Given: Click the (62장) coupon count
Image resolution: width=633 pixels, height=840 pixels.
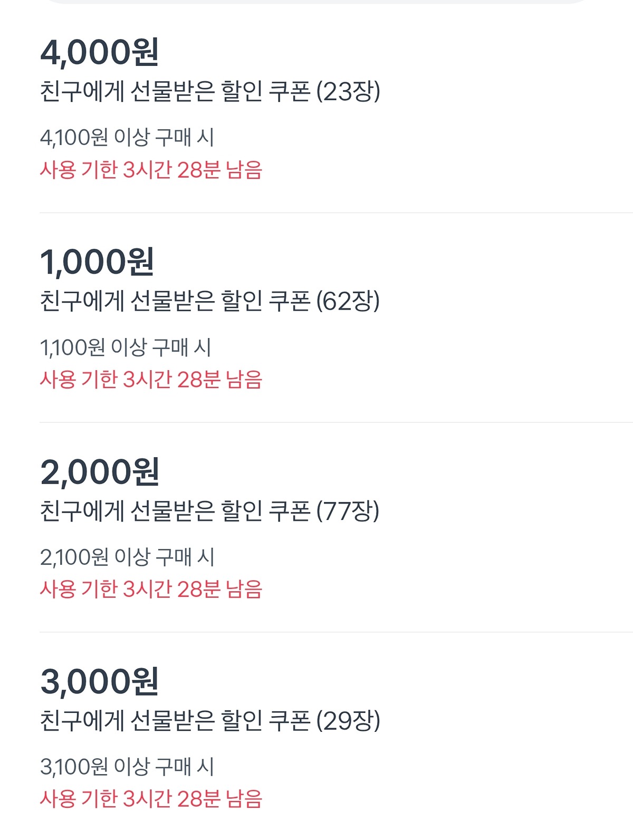Looking at the screenshot, I should click(x=348, y=301).
